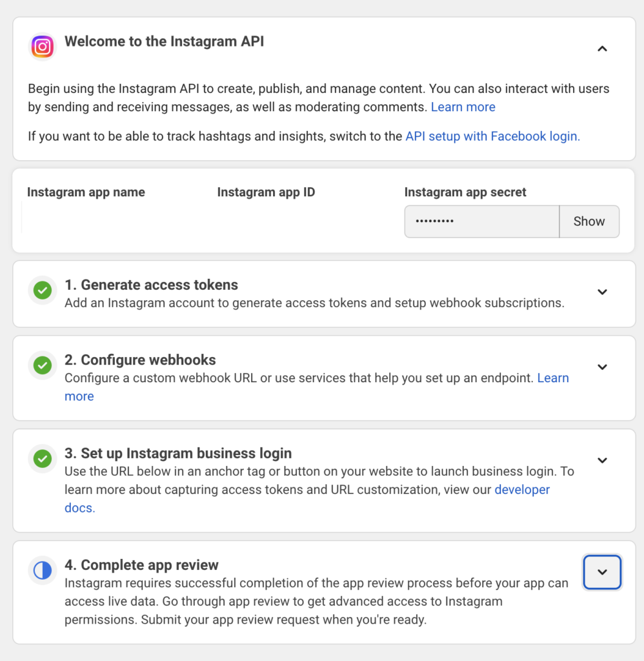Click green checkmark beside Generate access tokens

click(x=42, y=290)
